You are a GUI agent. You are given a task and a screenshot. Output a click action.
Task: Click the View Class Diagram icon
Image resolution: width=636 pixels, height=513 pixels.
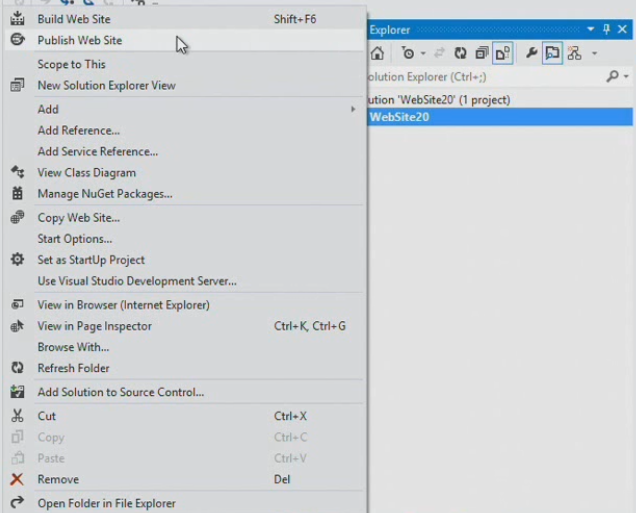[x=17, y=172]
